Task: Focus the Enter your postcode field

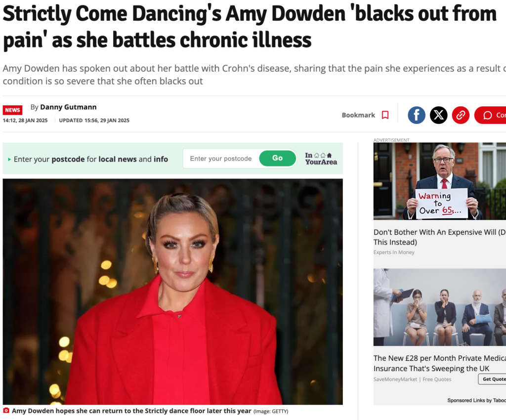Action: pos(221,159)
